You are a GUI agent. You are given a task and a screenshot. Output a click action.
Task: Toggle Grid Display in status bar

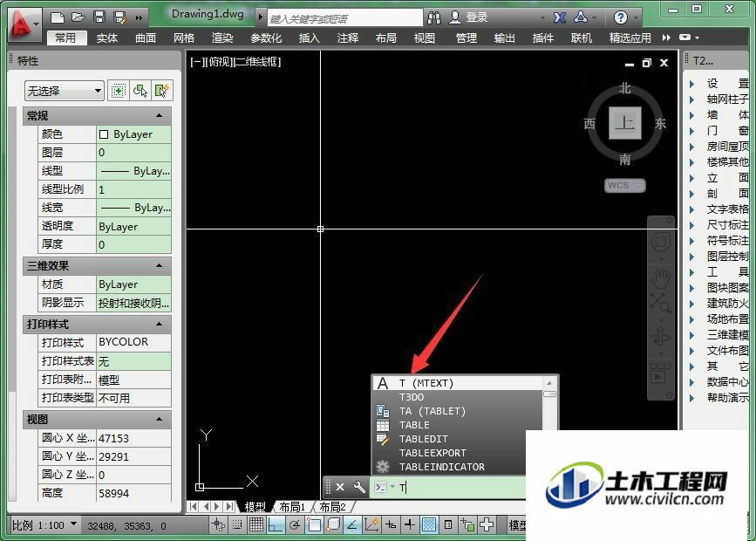256,524
